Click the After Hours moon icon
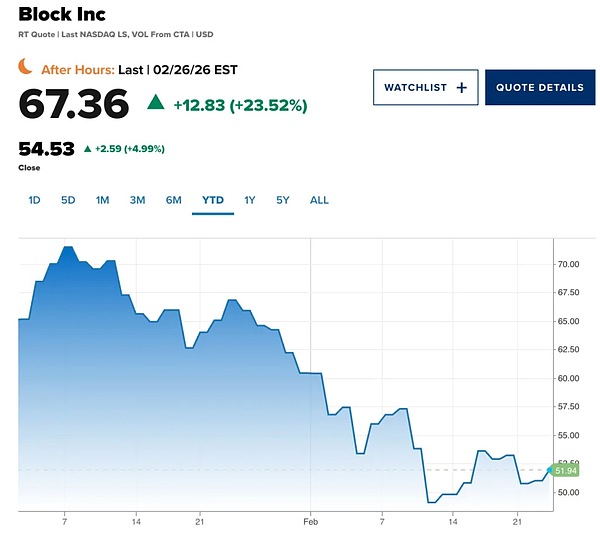 coord(26,68)
